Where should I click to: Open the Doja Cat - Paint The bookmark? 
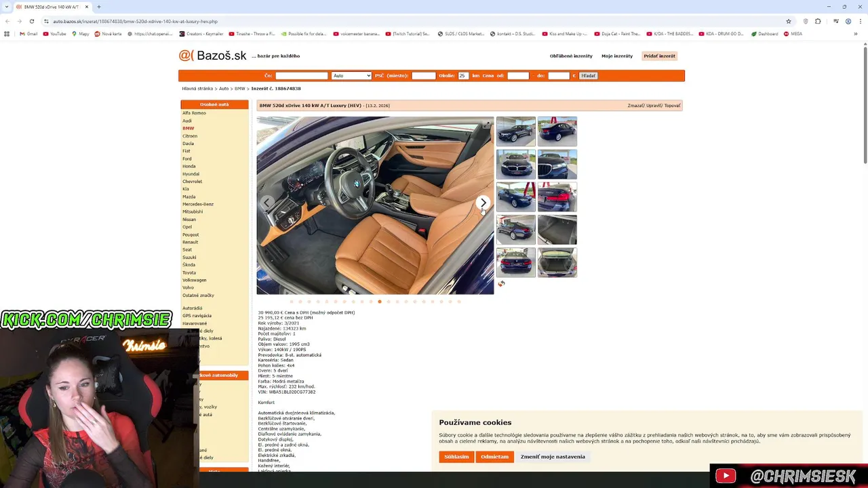(617, 34)
